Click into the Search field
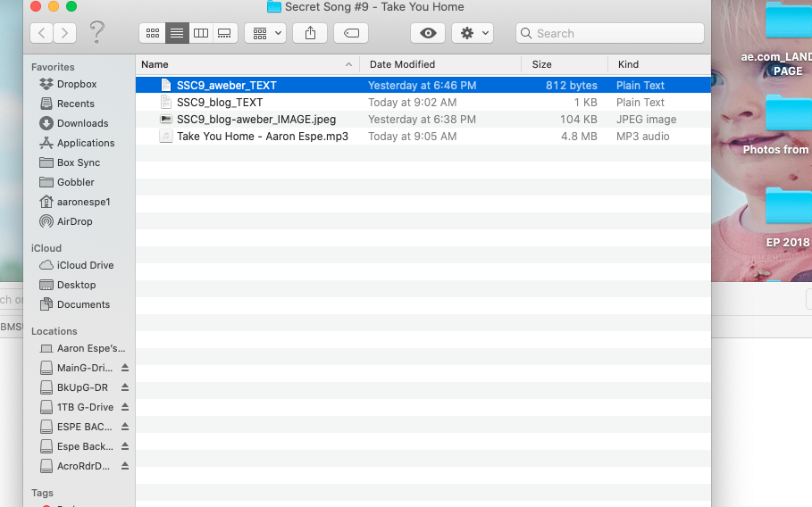Image resolution: width=812 pixels, height=507 pixels. pyautogui.click(x=610, y=33)
